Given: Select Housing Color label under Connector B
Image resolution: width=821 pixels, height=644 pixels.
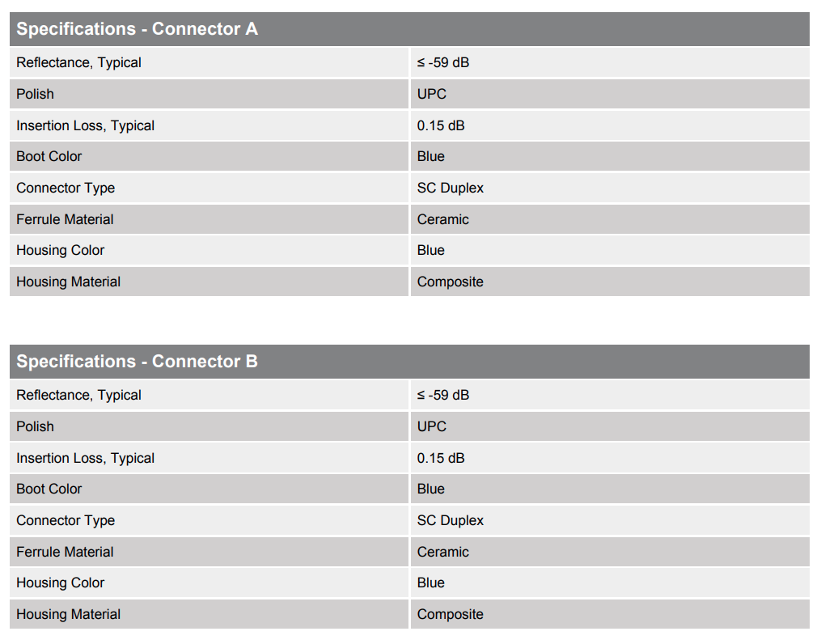Looking at the screenshot, I should tap(60, 583).
